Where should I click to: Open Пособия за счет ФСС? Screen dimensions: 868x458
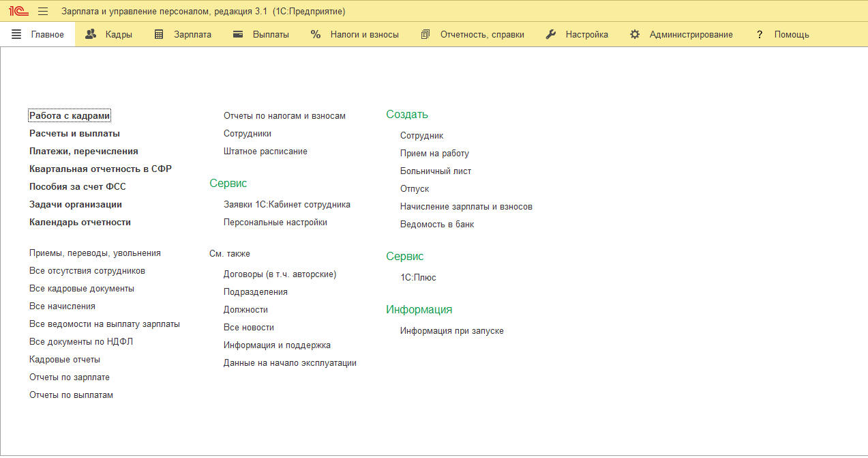78,187
